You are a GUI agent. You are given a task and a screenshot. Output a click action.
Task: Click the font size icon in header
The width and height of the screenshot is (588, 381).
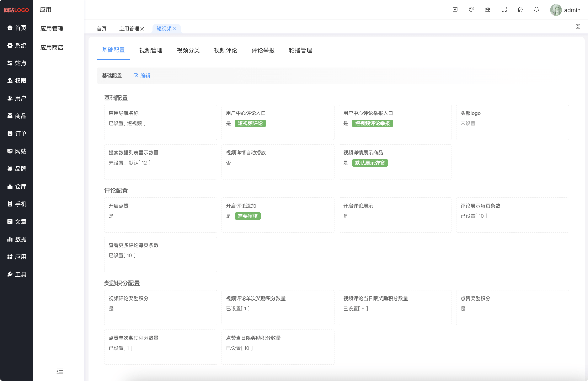(x=455, y=9)
